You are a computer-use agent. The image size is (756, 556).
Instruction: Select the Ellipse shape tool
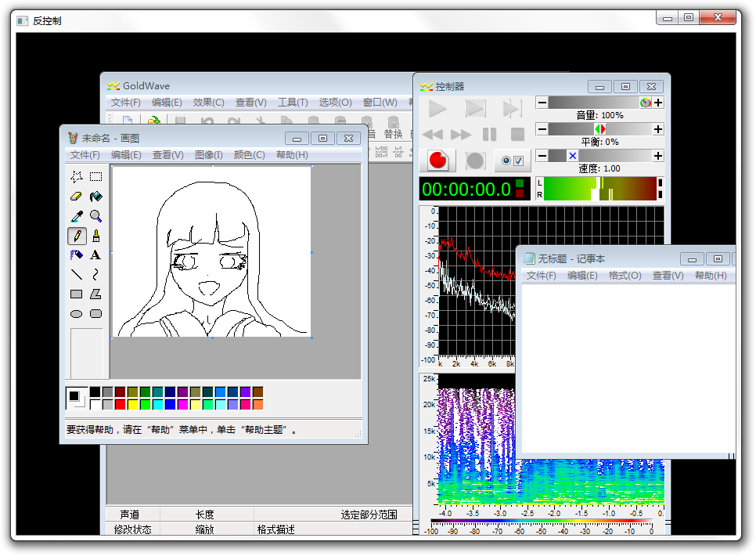pyautogui.click(x=76, y=314)
